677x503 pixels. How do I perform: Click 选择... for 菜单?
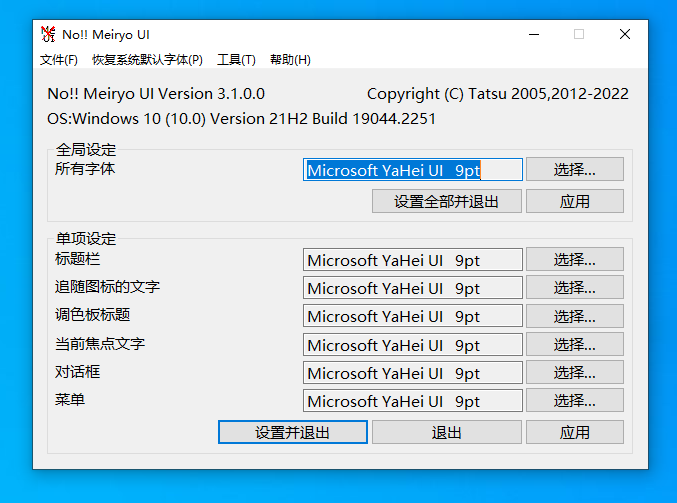(x=575, y=400)
